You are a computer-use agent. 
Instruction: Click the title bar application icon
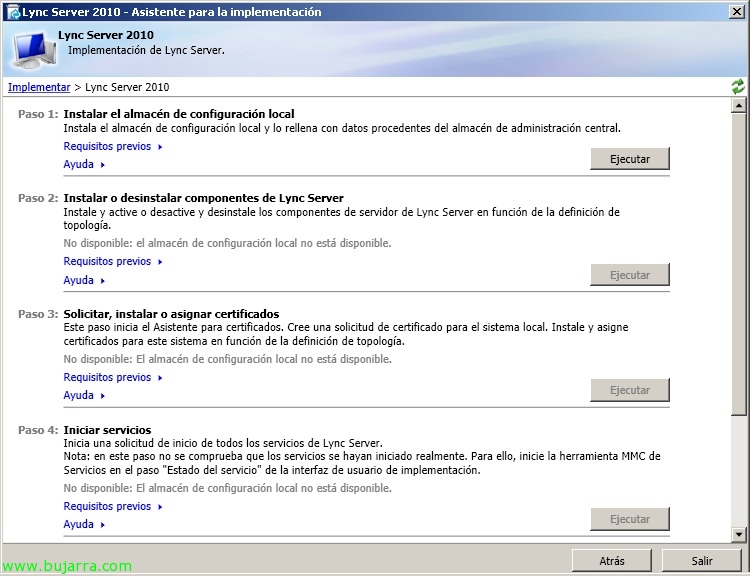click(x=14, y=12)
